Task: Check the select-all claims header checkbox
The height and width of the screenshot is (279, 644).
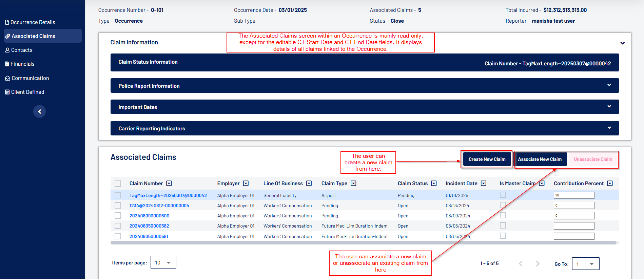Action: tap(118, 184)
